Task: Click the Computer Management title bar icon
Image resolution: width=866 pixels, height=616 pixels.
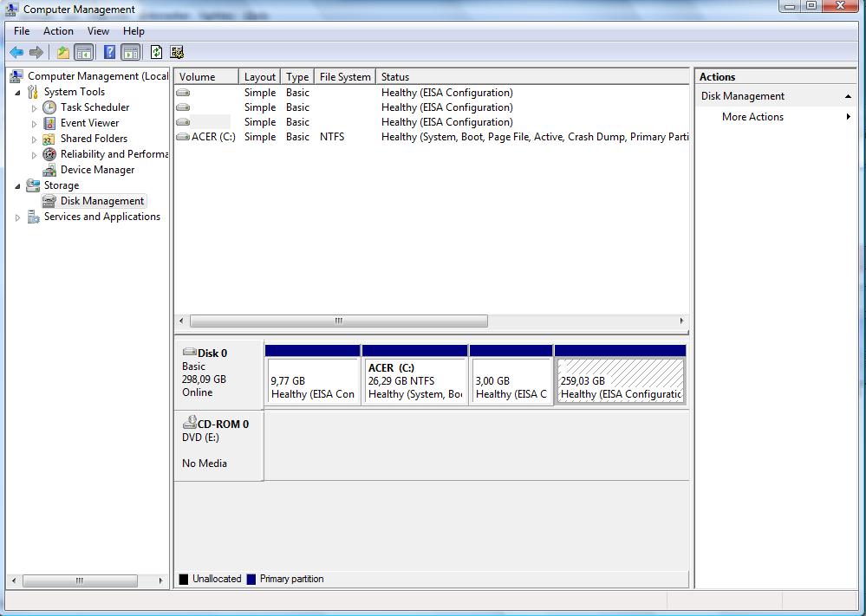Action: click(x=11, y=9)
